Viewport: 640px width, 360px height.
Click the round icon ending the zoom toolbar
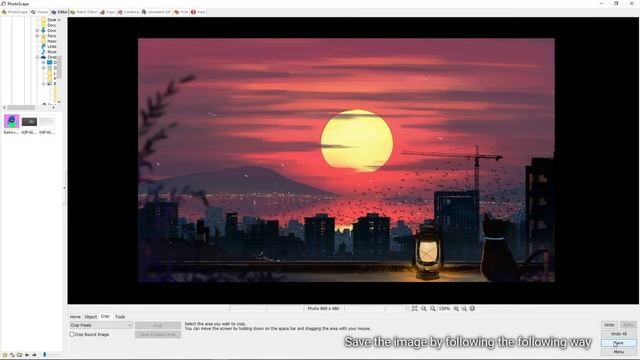(472, 309)
